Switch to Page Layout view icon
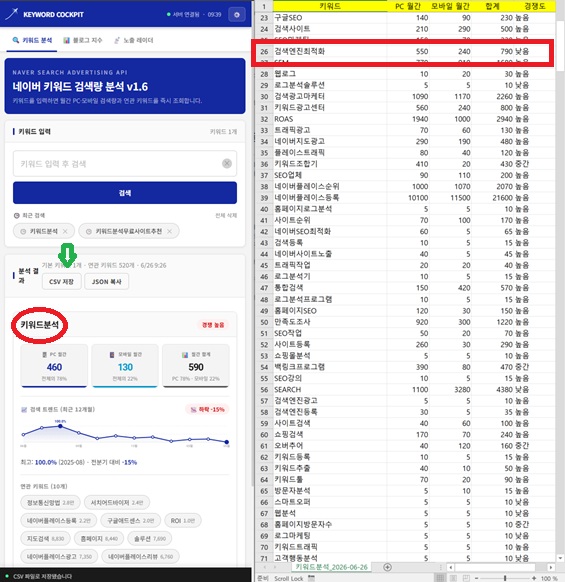The width and height of the screenshot is (565, 582). click(x=453, y=578)
